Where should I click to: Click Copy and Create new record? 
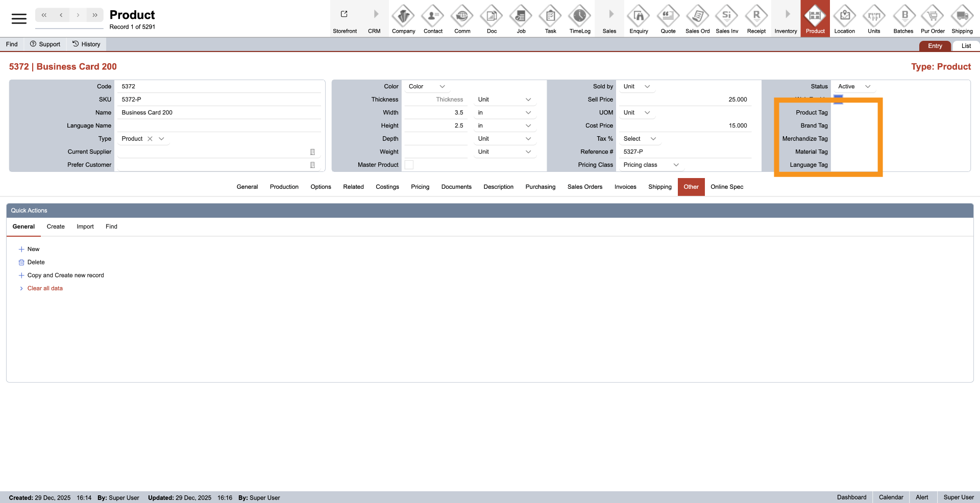coord(65,275)
